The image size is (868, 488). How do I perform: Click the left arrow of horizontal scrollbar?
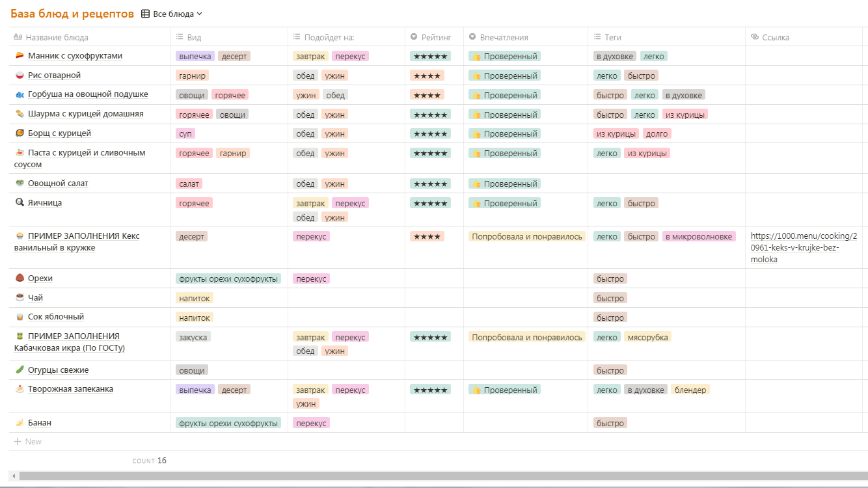tap(14, 476)
